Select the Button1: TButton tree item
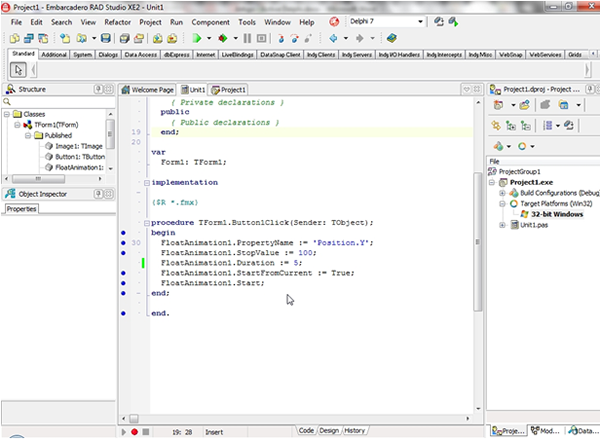The image size is (600, 441). coord(80,157)
